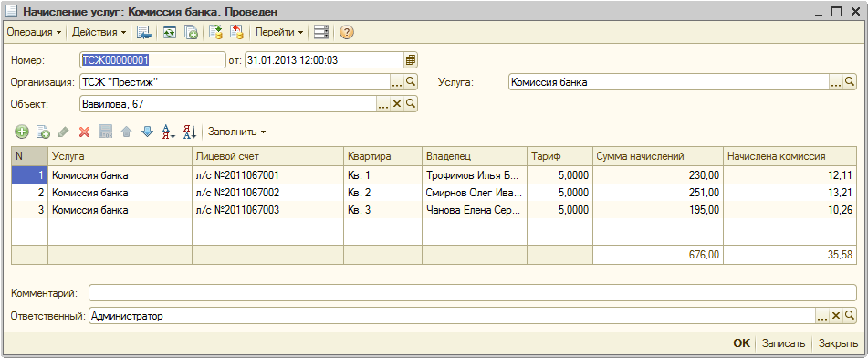The image size is (868, 358).
Task: Click the reread document icon
Action: (x=169, y=33)
